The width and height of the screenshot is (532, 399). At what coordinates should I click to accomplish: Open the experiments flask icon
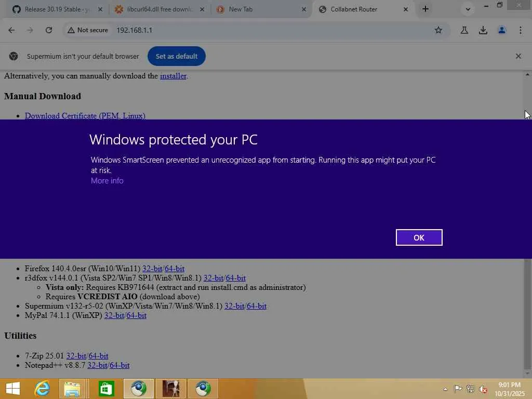pos(464,30)
